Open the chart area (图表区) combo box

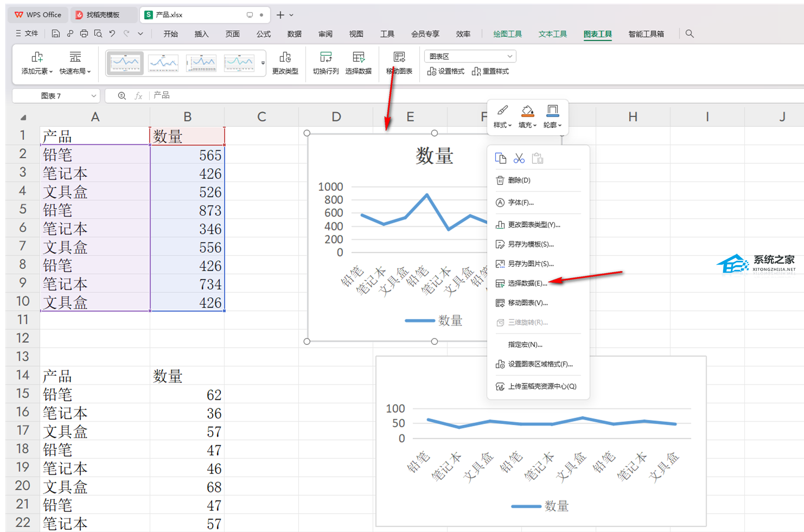[x=470, y=56]
